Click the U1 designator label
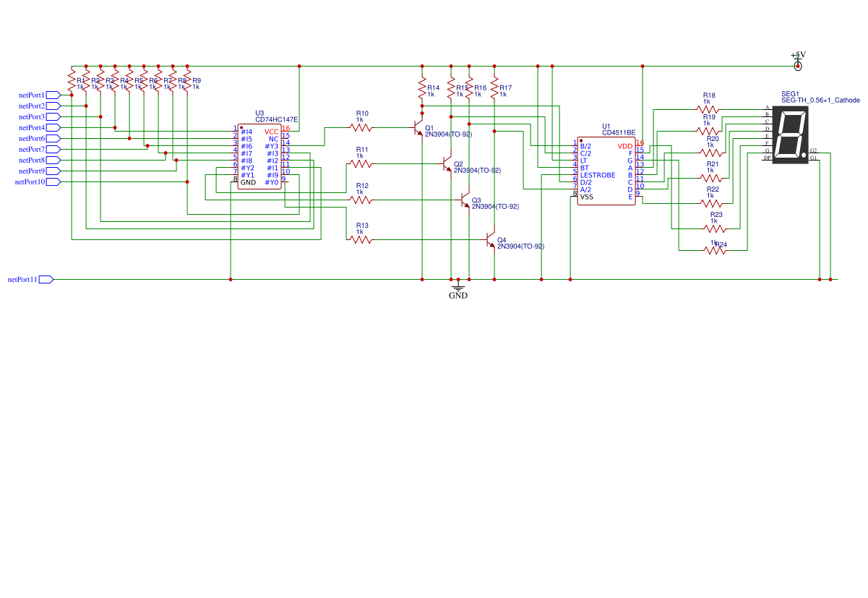Image resolution: width=868 pixels, height=598 pixels. (606, 126)
